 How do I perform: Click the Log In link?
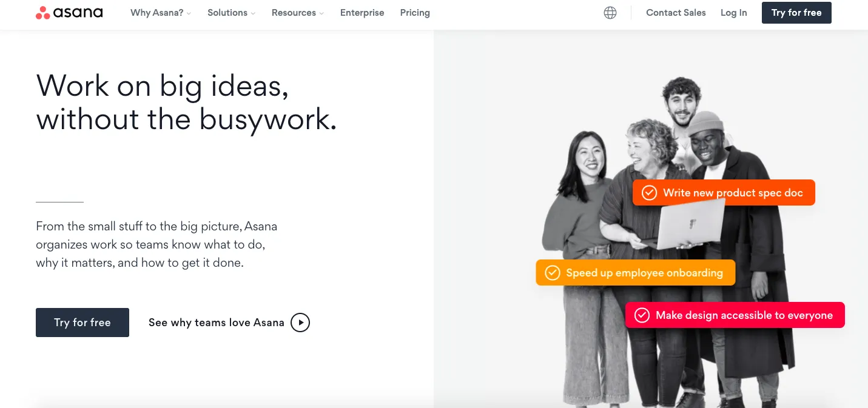click(734, 13)
